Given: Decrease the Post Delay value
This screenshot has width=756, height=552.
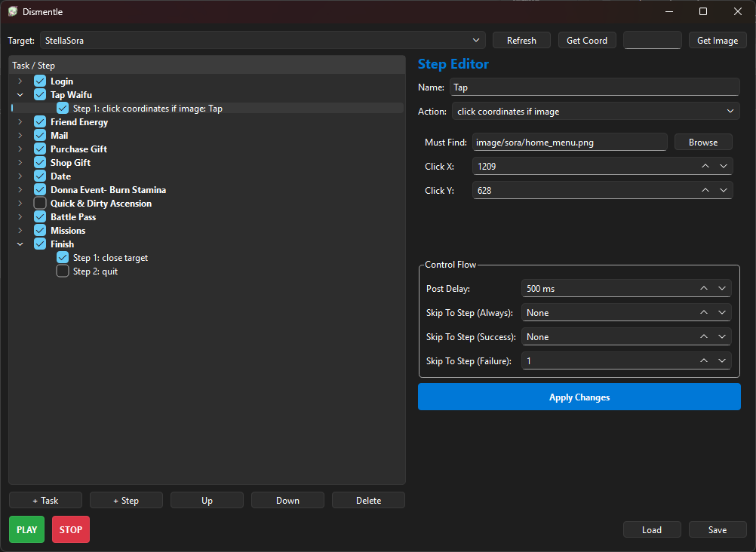Looking at the screenshot, I should pyautogui.click(x=722, y=288).
